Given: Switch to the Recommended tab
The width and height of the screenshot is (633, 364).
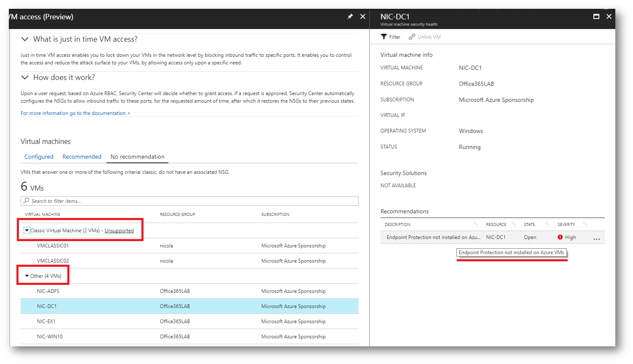Looking at the screenshot, I should (82, 157).
